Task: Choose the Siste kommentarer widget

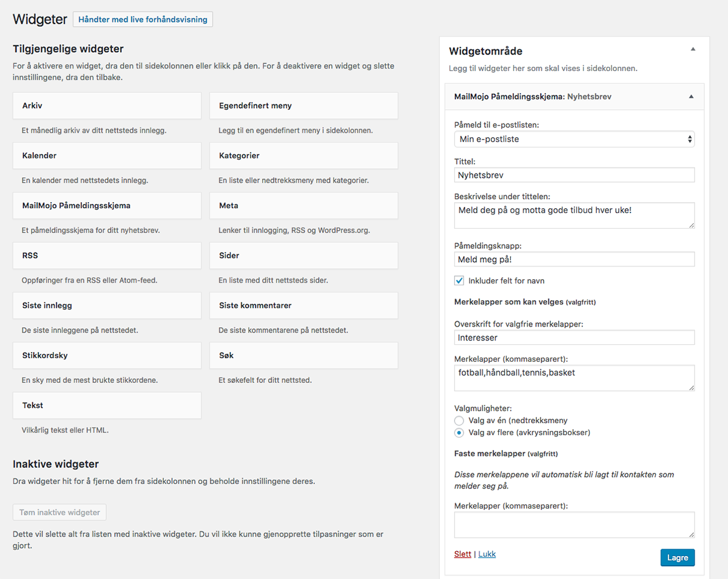Action: pos(304,305)
